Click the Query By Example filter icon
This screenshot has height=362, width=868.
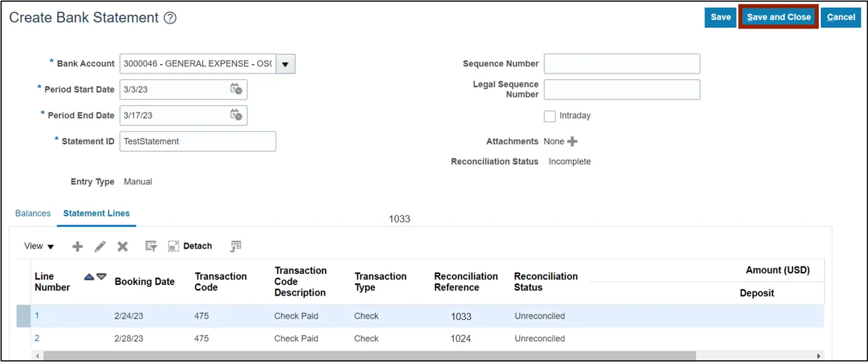coord(151,246)
